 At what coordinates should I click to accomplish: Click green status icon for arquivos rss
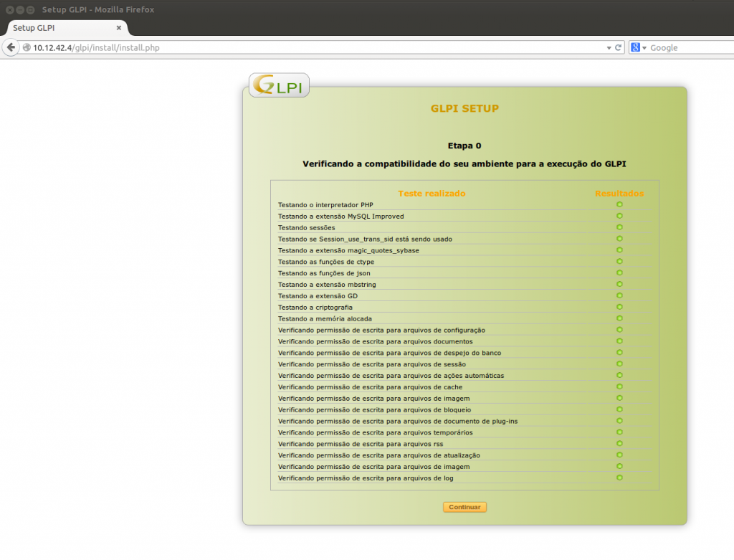pyautogui.click(x=619, y=443)
